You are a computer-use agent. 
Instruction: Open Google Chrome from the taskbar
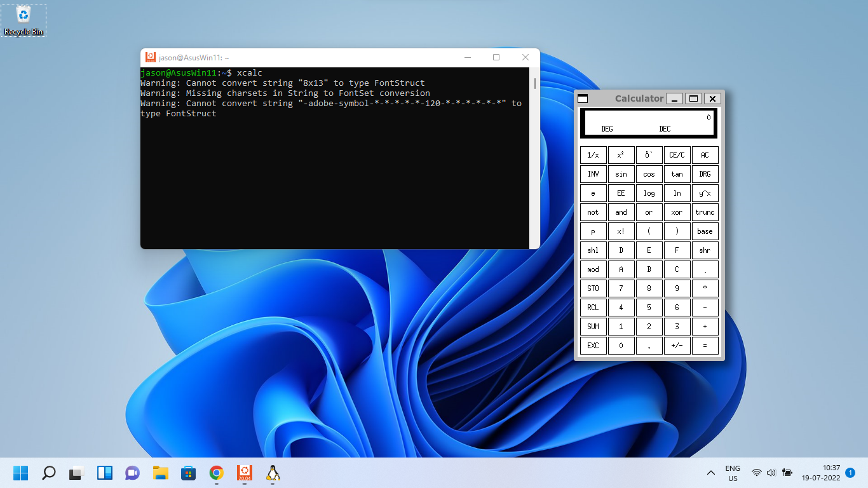pos(217,473)
